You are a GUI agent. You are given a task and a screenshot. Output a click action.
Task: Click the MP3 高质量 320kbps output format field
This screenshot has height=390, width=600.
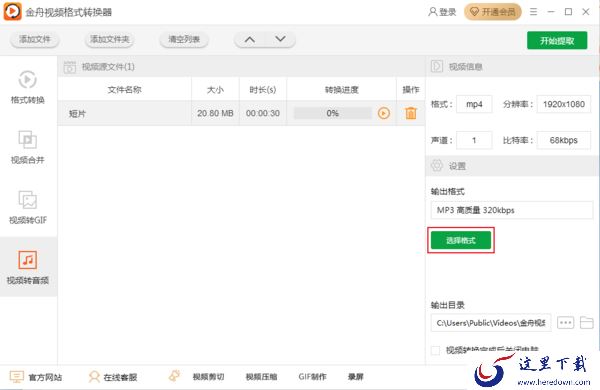(x=512, y=210)
